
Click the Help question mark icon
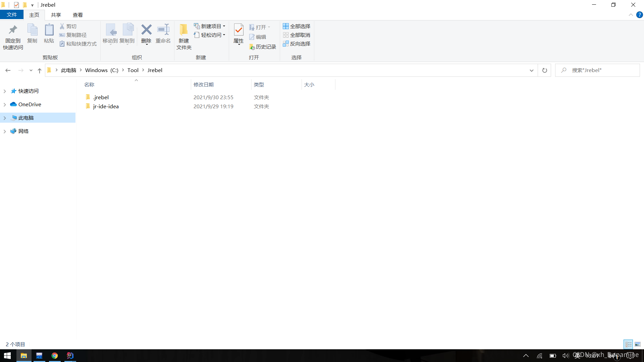(x=640, y=15)
